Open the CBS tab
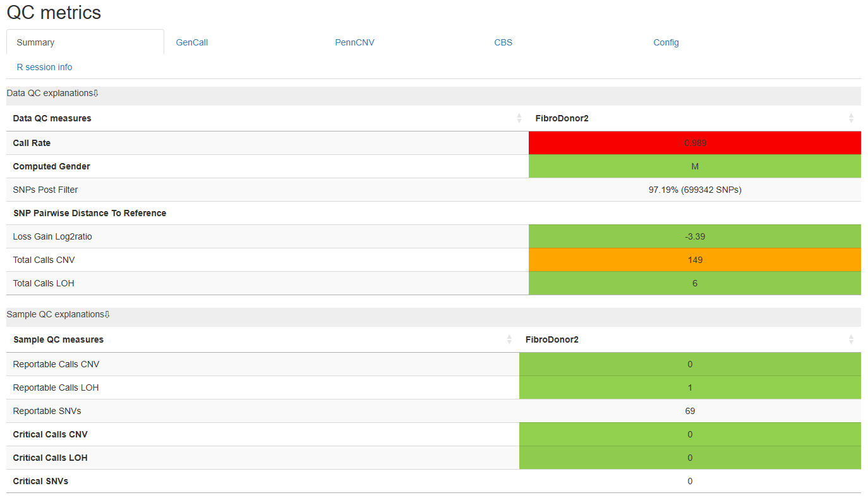The height and width of the screenshot is (500, 868). point(503,42)
